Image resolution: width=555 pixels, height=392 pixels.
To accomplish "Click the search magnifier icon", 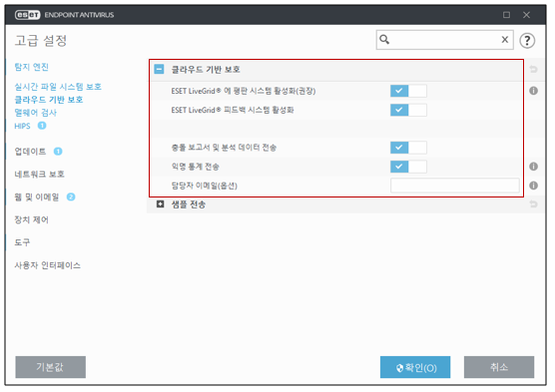I will point(384,39).
